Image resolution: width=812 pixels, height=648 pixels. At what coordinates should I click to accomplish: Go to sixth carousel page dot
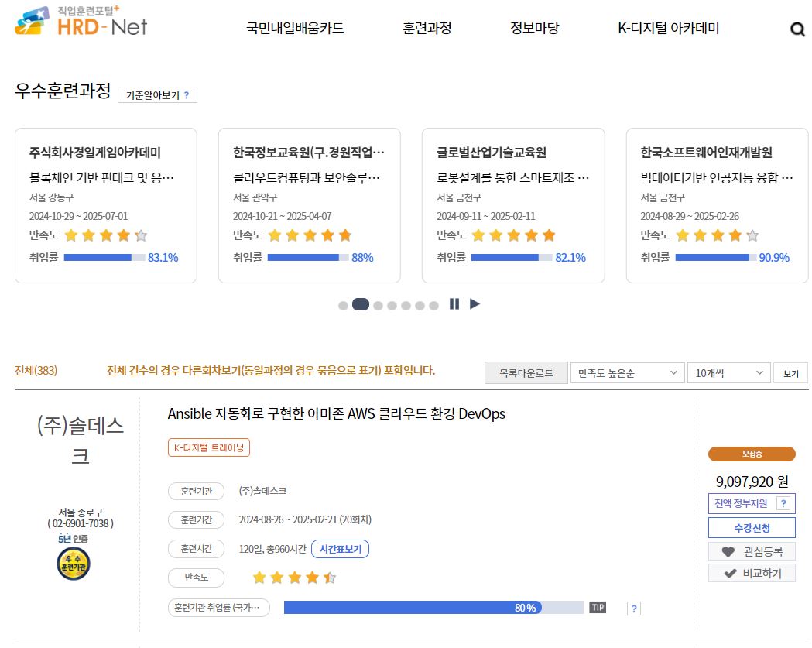420,306
